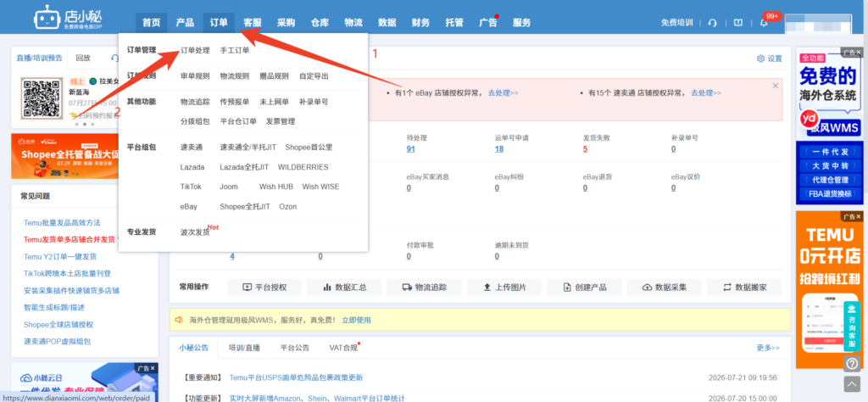Click the 平台授权 shortcut button
The image size is (868, 402).
[x=264, y=288]
